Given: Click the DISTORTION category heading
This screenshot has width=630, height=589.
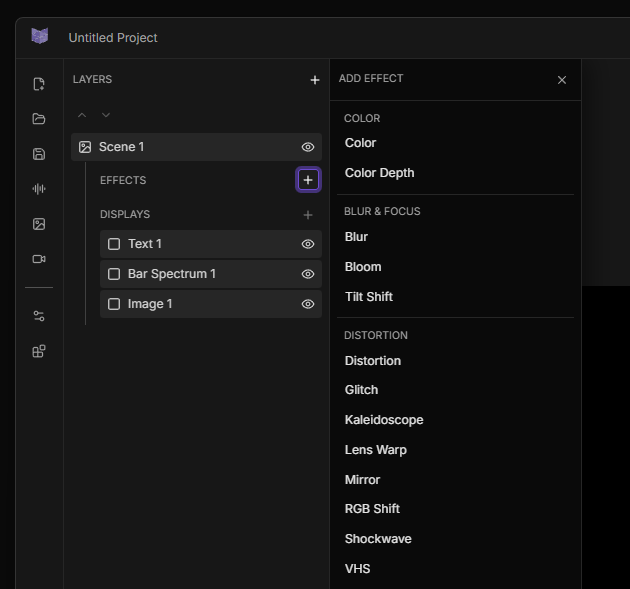Looking at the screenshot, I should pos(376,335).
